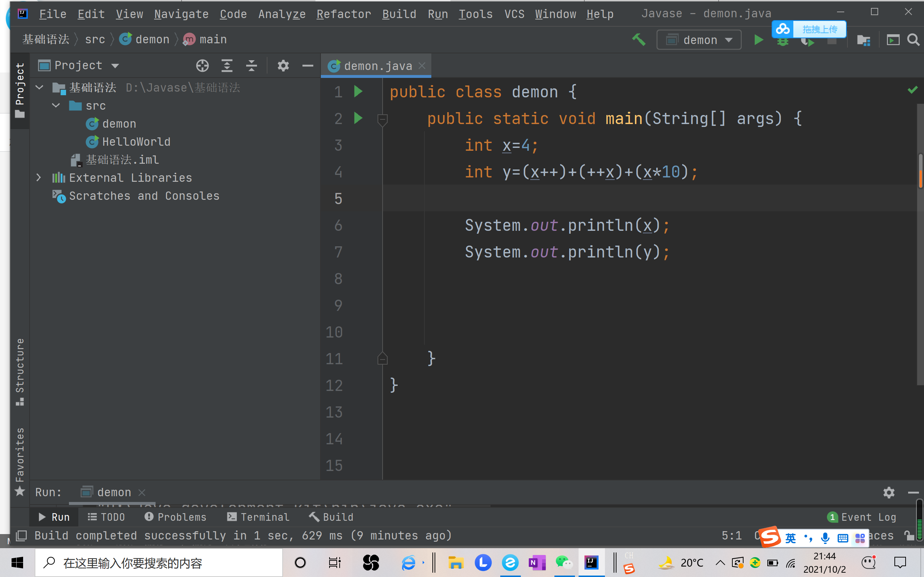This screenshot has width=924, height=577.
Task: Collapse the src folder in project tree
Action: coord(56,105)
